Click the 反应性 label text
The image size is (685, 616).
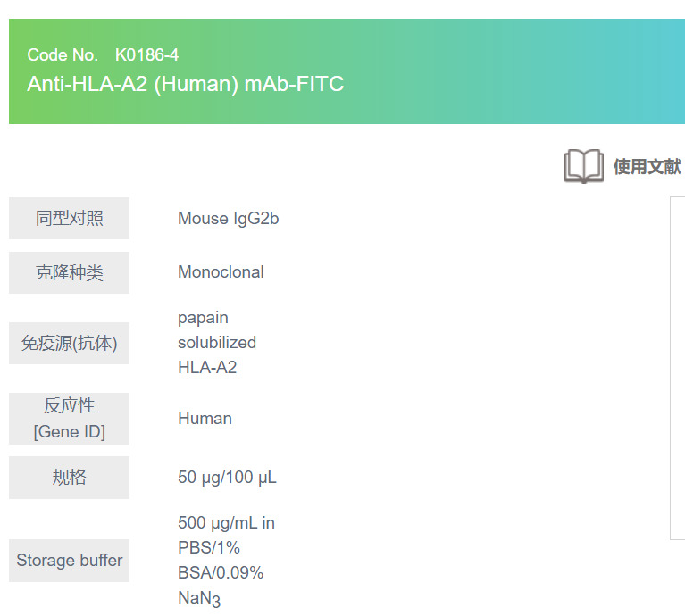[69, 406]
